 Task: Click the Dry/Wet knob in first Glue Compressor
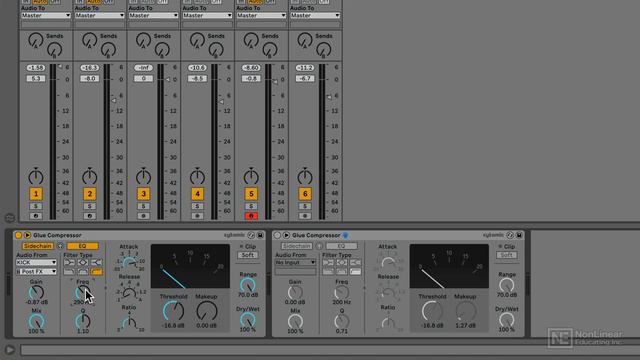coord(248,320)
